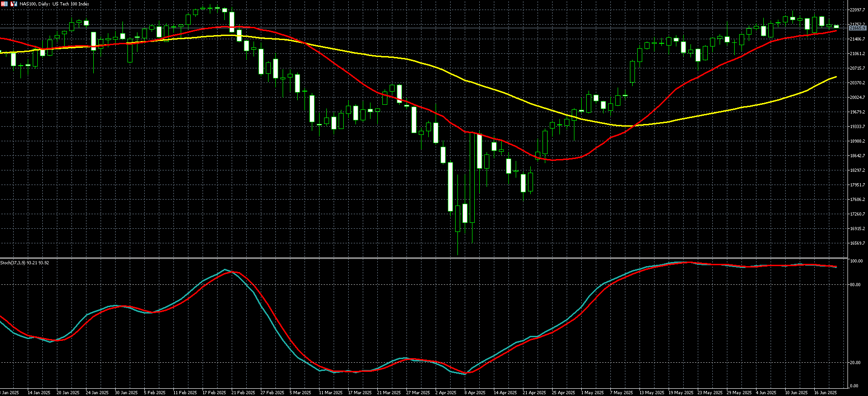Click the '29 May 2025' date label
The height and width of the screenshot is (396, 868).
click(739, 392)
